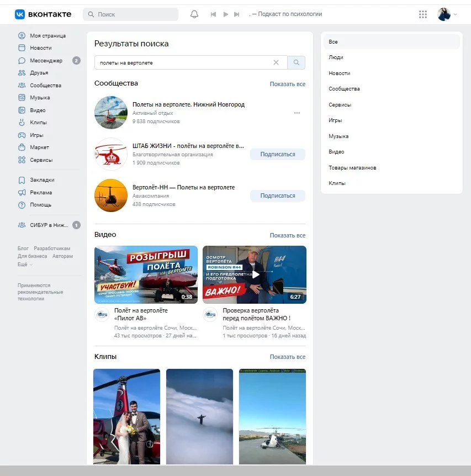471x476 pixels.
Task: Open the VK services grid icon
Action: pos(423,14)
